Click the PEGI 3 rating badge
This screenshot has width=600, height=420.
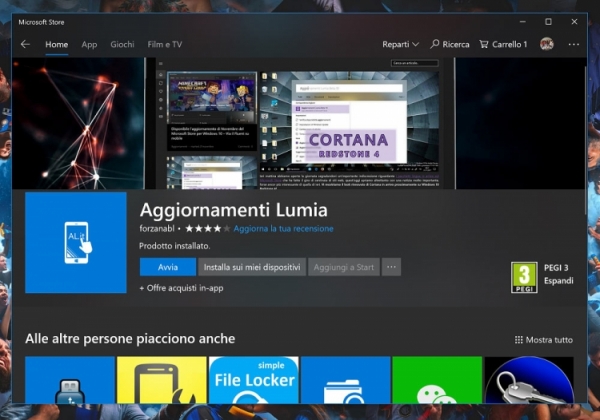click(x=524, y=277)
